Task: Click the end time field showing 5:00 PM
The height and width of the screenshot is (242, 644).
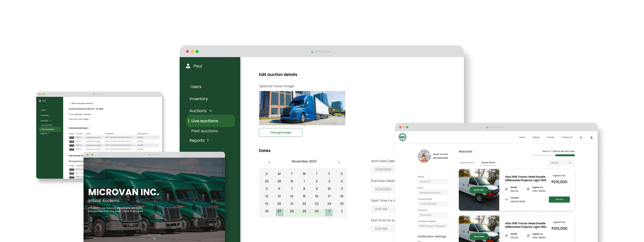Action: point(383,229)
